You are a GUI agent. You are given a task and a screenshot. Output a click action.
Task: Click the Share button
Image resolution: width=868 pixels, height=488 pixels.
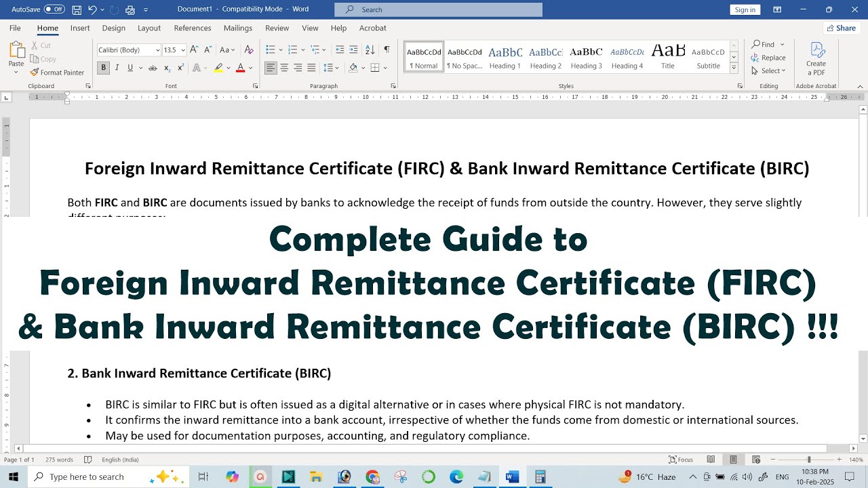pos(842,28)
